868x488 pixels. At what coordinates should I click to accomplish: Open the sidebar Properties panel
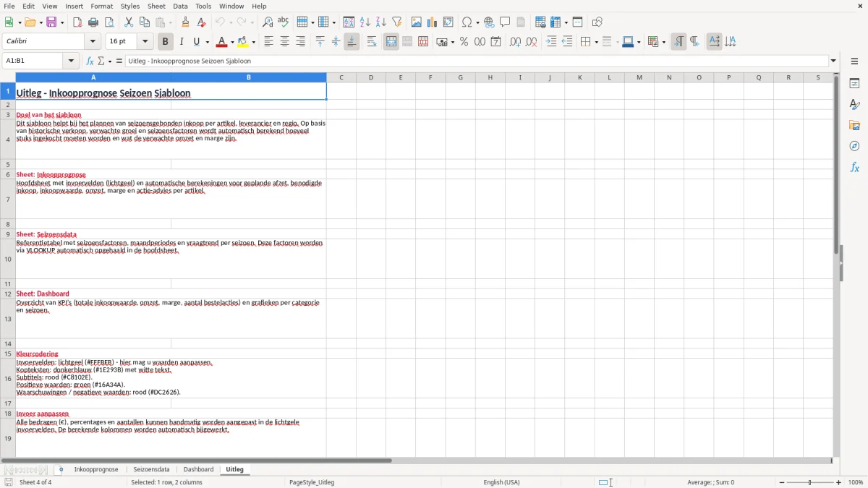click(854, 84)
